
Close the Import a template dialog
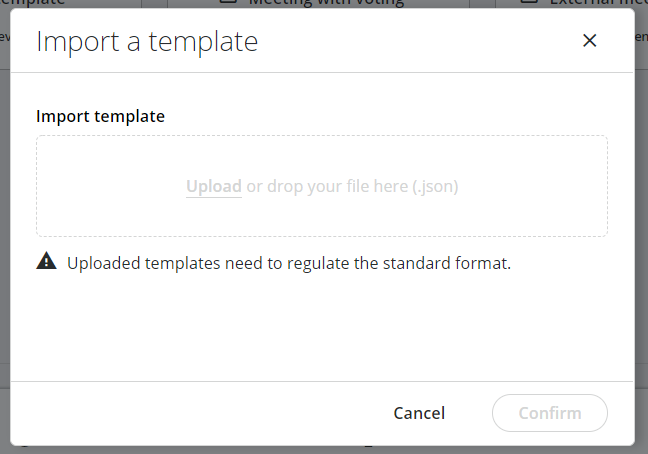(x=589, y=40)
